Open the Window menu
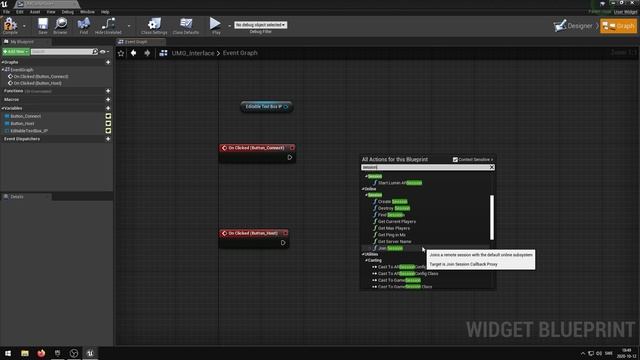This screenshot has height=360, width=640. coord(87,12)
